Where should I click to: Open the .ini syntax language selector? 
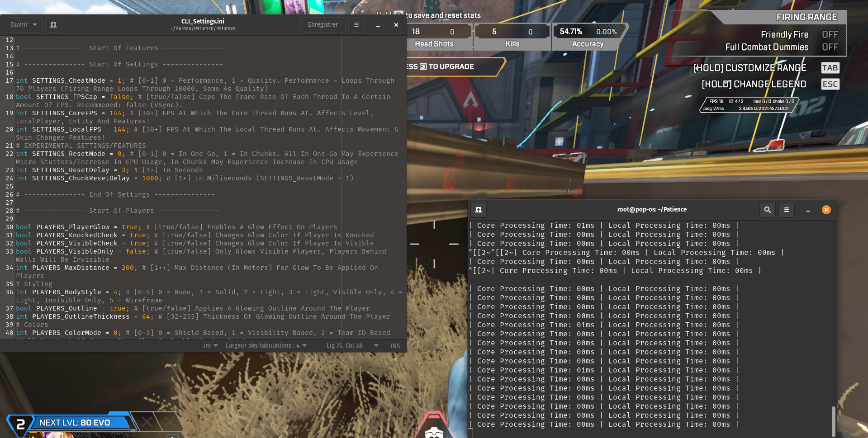(210, 345)
